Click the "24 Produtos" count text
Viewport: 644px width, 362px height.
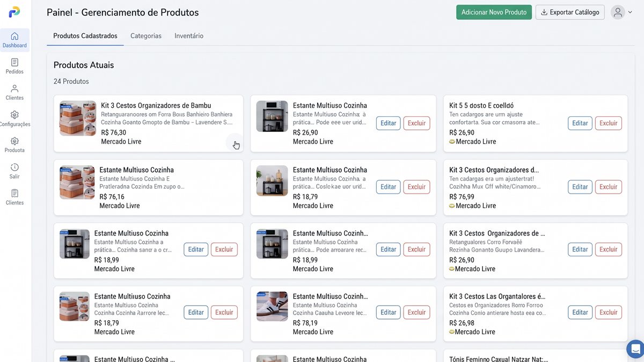(71, 82)
